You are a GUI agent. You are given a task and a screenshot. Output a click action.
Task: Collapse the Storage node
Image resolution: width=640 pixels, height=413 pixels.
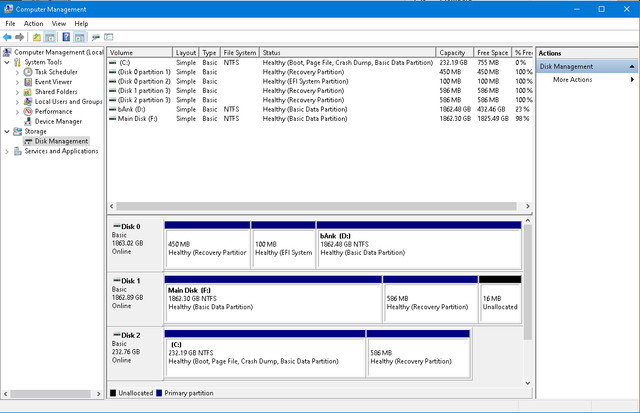click(x=7, y=131)
